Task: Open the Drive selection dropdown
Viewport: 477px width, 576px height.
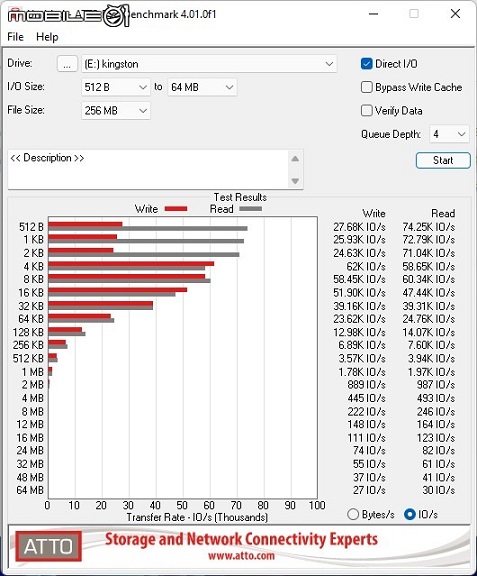Action: [209, 64]
